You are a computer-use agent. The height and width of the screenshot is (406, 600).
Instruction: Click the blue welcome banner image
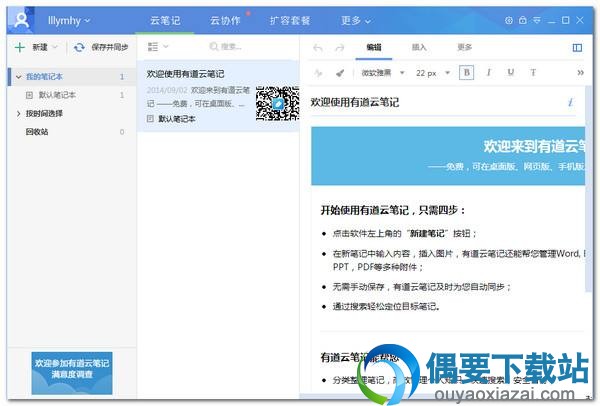click(x=448, y=156)
